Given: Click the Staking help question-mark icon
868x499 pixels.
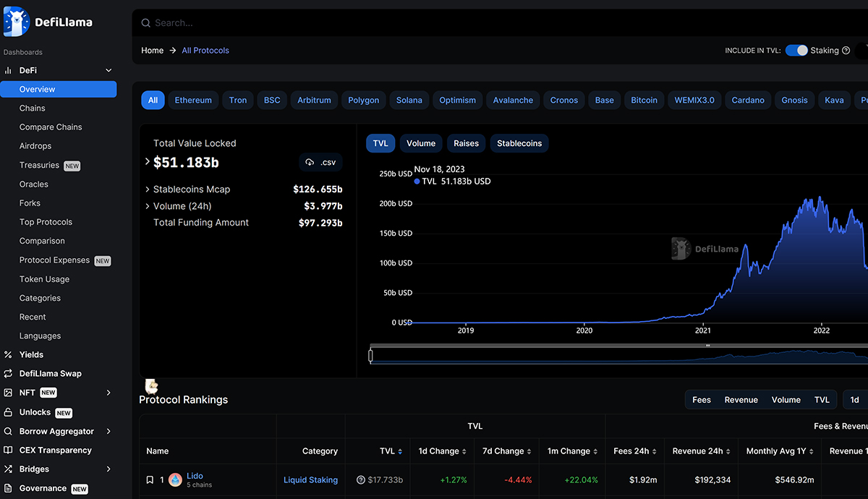Looking at the screenshot, I should tap(846, 51).
